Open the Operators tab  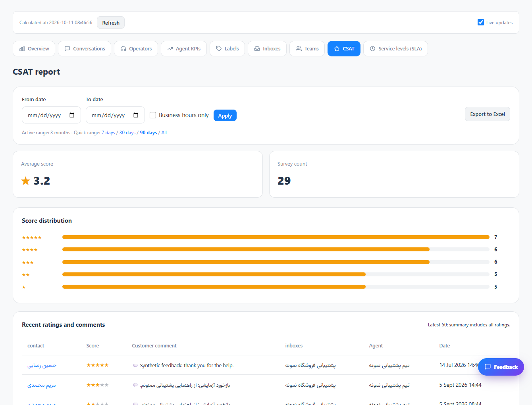136,49
